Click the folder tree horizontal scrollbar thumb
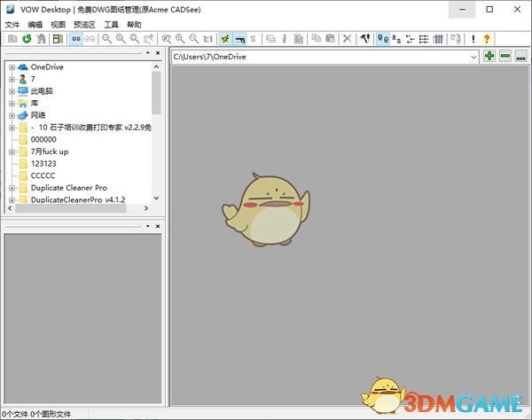 coord(71,208)
